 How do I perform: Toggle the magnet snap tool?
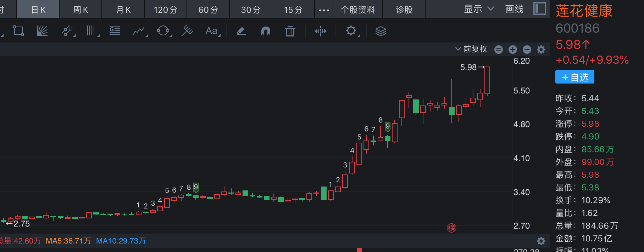pos(266,31)
